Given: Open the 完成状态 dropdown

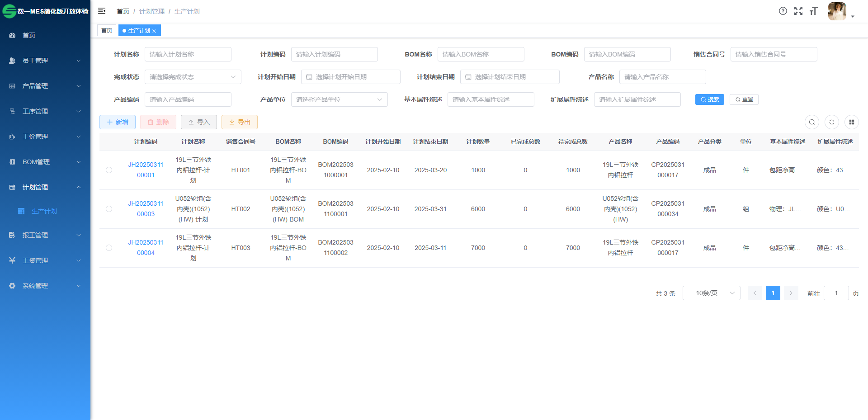Looking at the screenshot, I should pyautogui.click(x=193, y=77).
